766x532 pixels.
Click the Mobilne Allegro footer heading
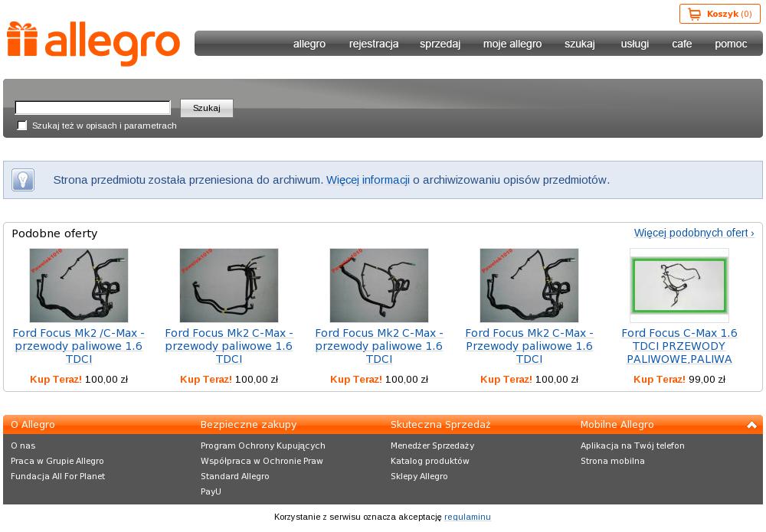click(617, 425)
